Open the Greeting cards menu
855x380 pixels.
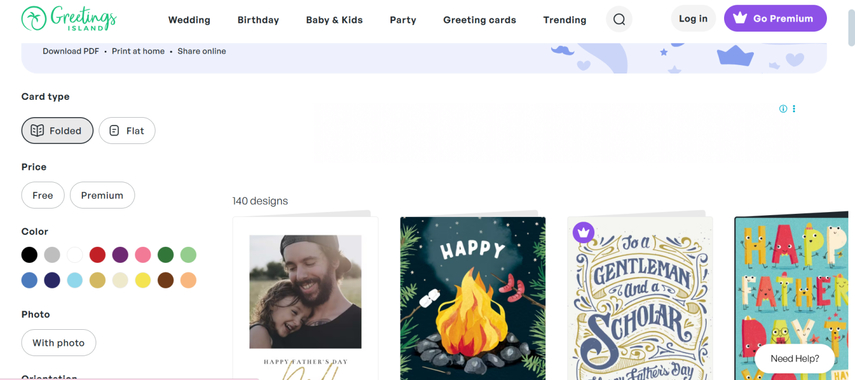pos(479,20)
